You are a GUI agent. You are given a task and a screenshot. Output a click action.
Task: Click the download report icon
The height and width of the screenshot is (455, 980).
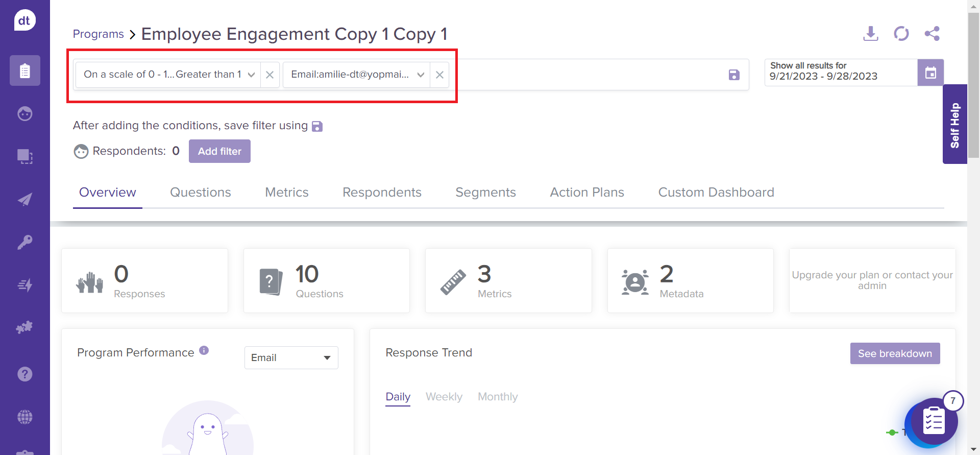pos(870,34)
